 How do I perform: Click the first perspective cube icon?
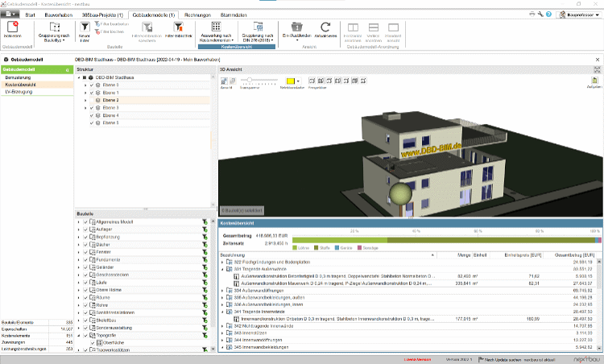pyautogui.click(x=312, y=81)
